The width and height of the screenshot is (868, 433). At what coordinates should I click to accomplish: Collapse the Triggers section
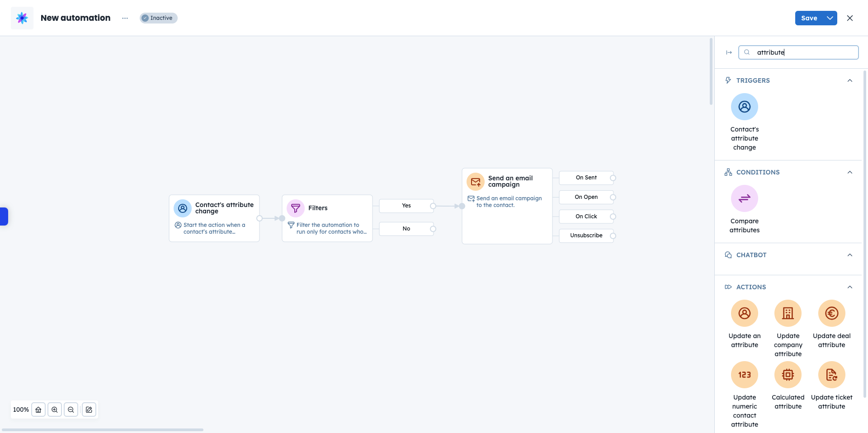tap(849, 80)
